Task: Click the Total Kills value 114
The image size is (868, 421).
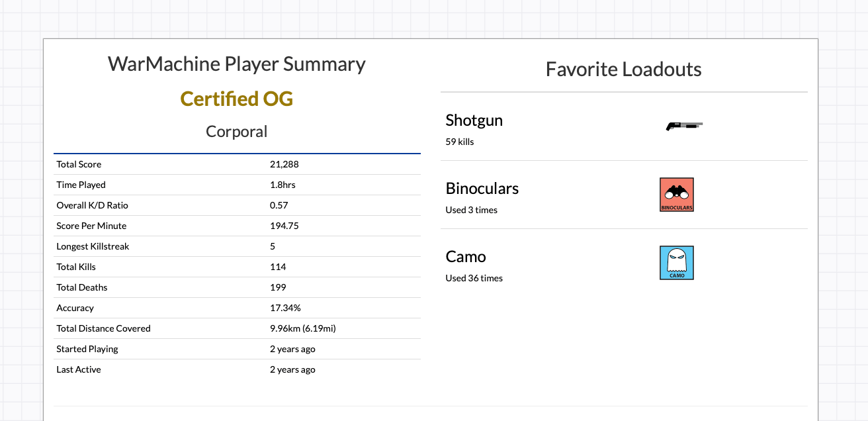Action: click(x=278, y=267)
